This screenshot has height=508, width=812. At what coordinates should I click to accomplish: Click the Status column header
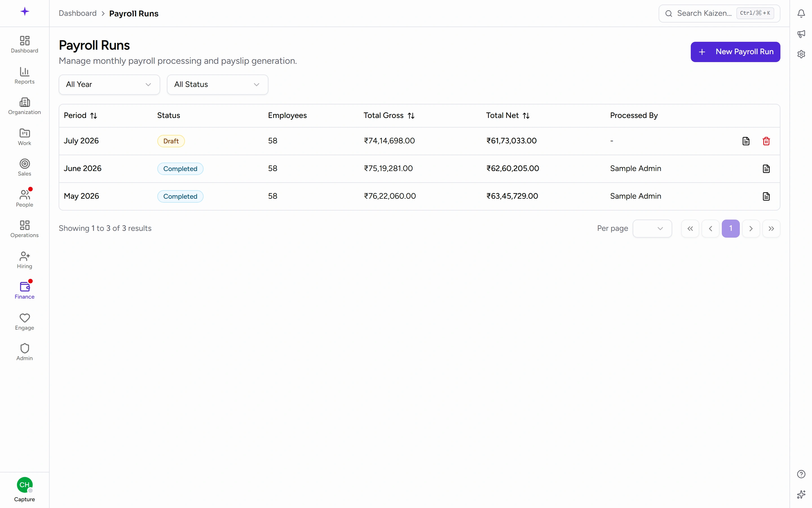click(x=169, y=115)
